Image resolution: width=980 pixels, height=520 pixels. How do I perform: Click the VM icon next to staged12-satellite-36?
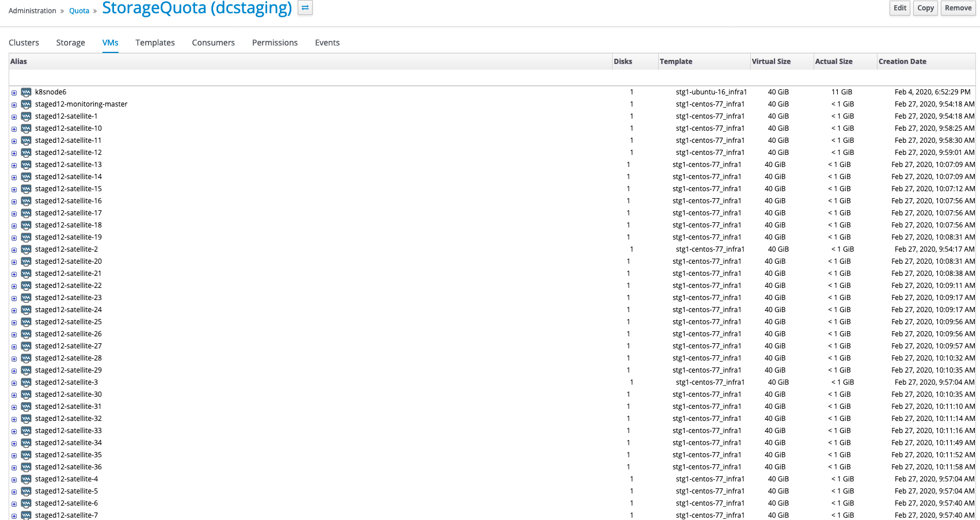click(26, 467)
